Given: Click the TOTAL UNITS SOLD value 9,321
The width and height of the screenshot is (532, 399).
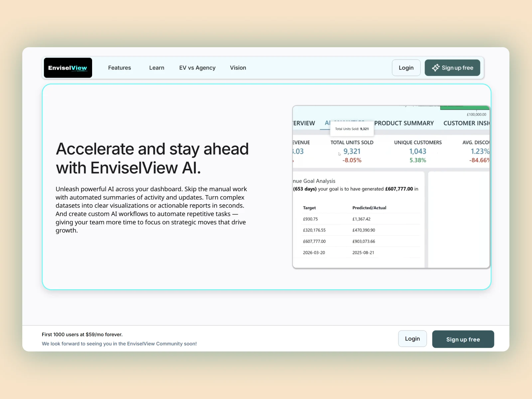Looking at the screenshot, I should pyautogui.click(x=352, y=151).
